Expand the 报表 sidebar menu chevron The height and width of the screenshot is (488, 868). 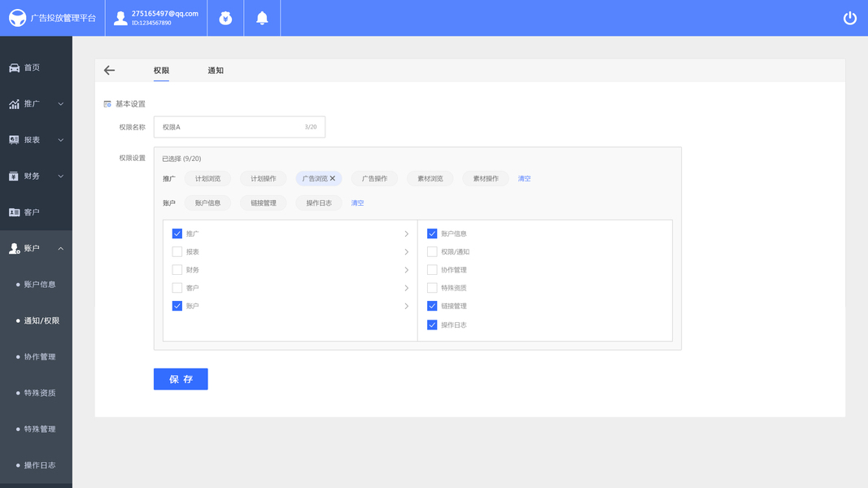pyautogui.click(x=61, y=140)
